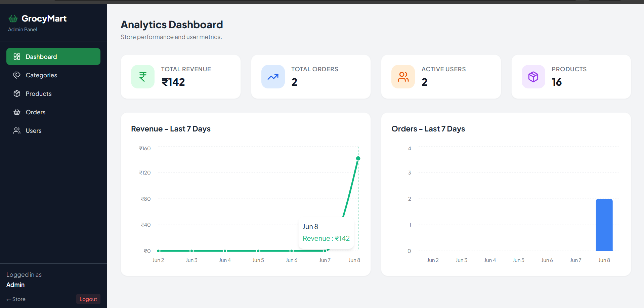Click the blue Jun 8 orders bar
Image resolution: width=644 pixels, height=308 pixels.
click(x=604, y=225)
